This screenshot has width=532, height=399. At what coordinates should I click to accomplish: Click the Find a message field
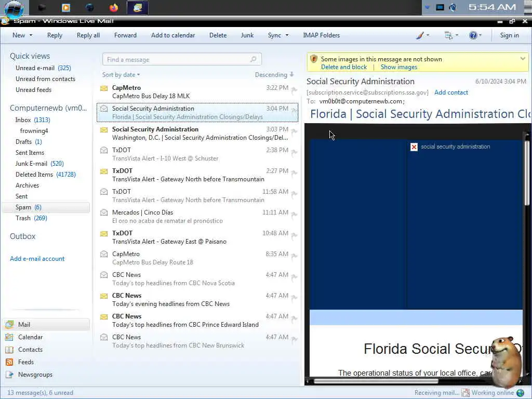coord(182,59)
